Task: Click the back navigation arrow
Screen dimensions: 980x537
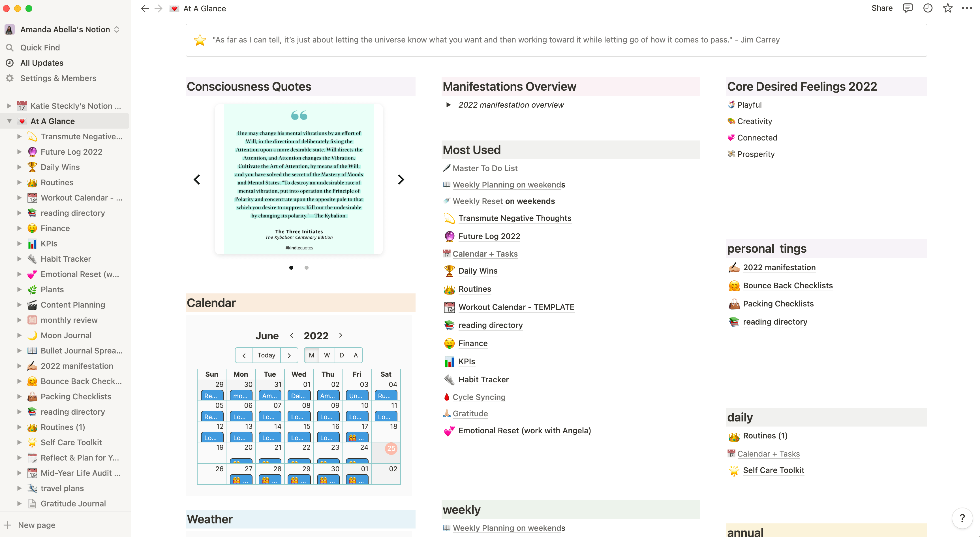Action: point(145,8)
